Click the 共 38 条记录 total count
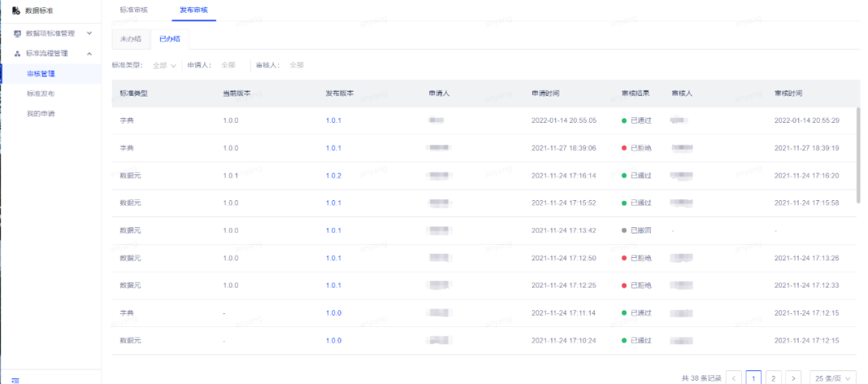The height and width of the screenshot is (384, 868). tap(702, 378)
